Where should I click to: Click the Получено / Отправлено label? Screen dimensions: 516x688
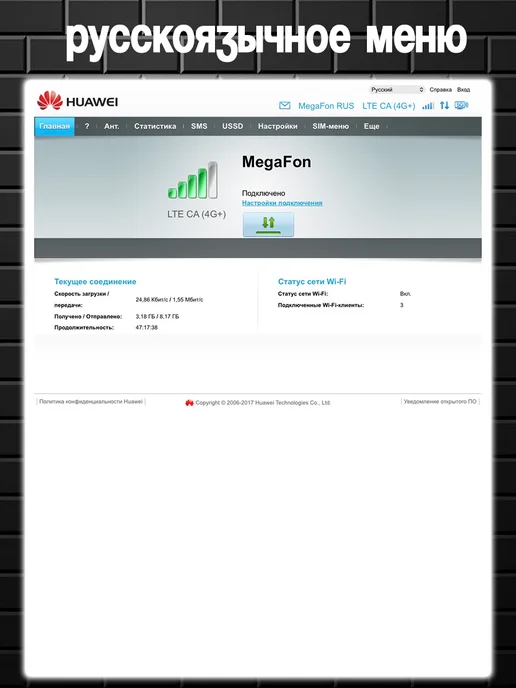(x=88, y=316)
